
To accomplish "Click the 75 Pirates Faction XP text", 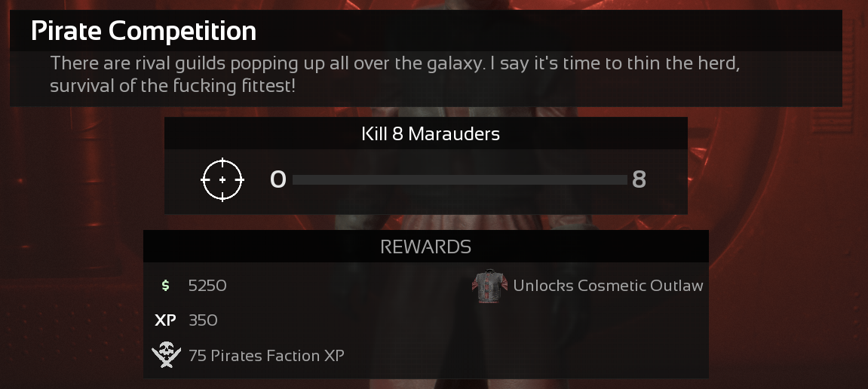I will (266, 355).
